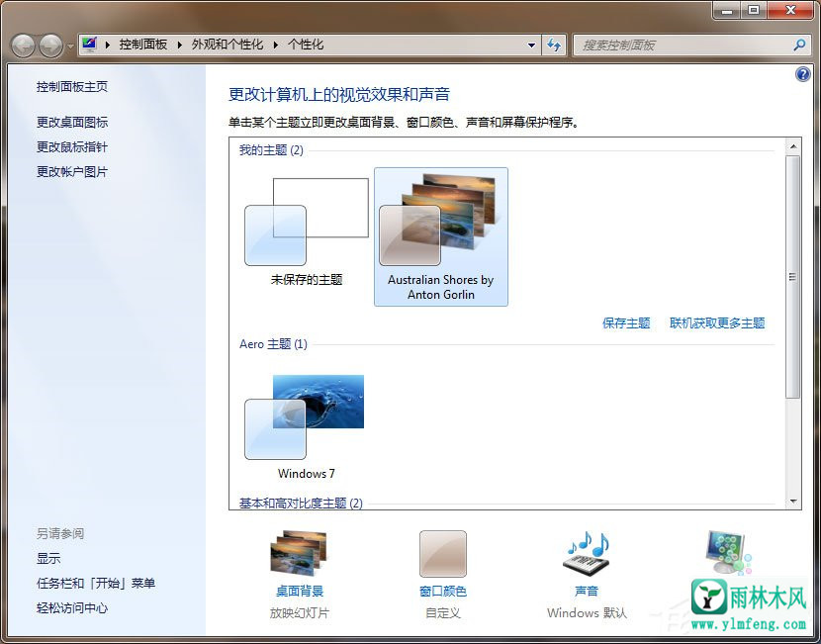Click the screen saver monitor icon
821x644 pixels.
pyautogui.click(x=728, y=552)
